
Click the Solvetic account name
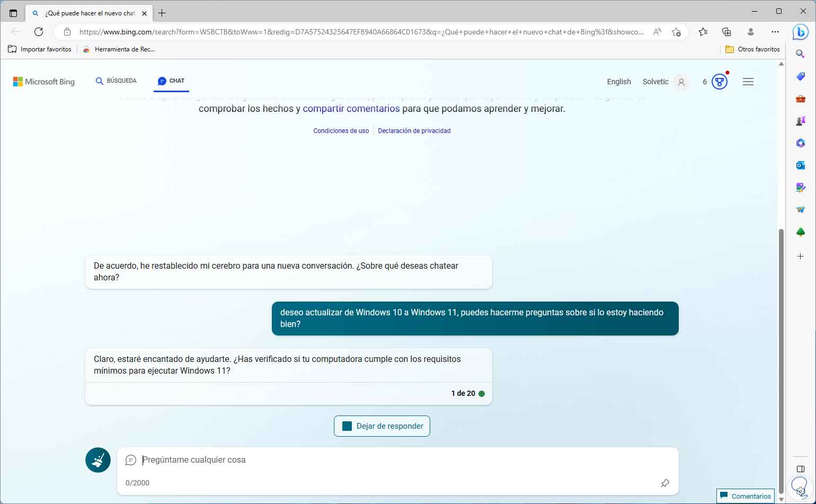655,82
